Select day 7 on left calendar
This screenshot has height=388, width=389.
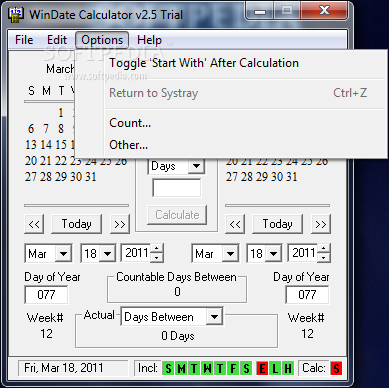(x=46, y=129)
